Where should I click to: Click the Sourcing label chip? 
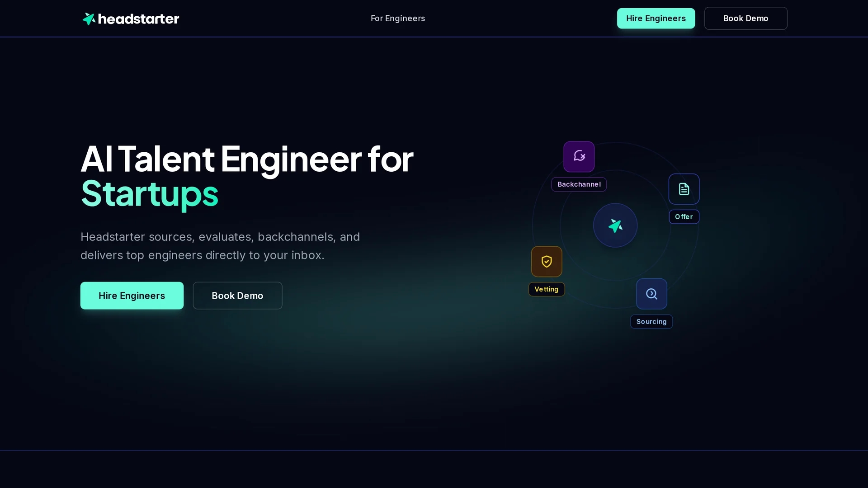[x=651, y=322]
